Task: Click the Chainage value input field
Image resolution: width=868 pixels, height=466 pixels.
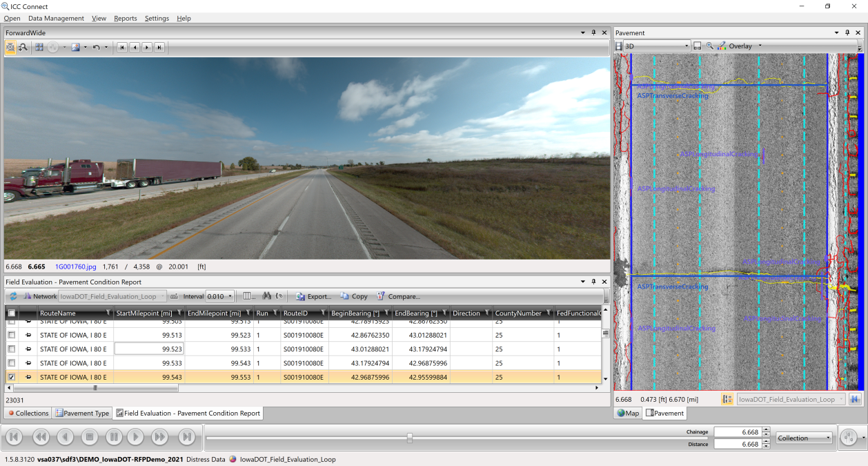Action: point(737,432)
